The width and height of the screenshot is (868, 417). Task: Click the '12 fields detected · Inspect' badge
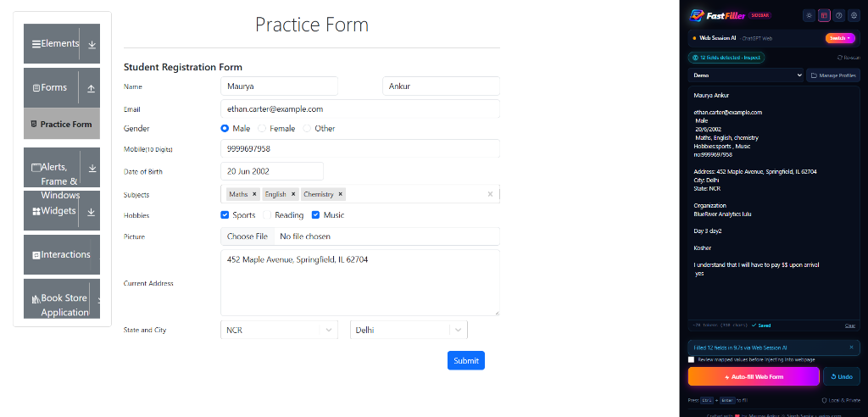[x=726, y=58]
